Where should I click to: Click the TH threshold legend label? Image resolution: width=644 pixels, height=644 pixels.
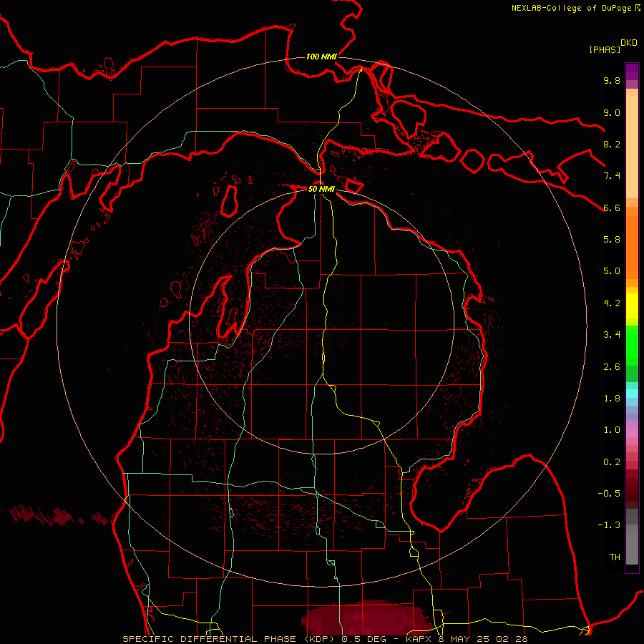coord(615,557)
